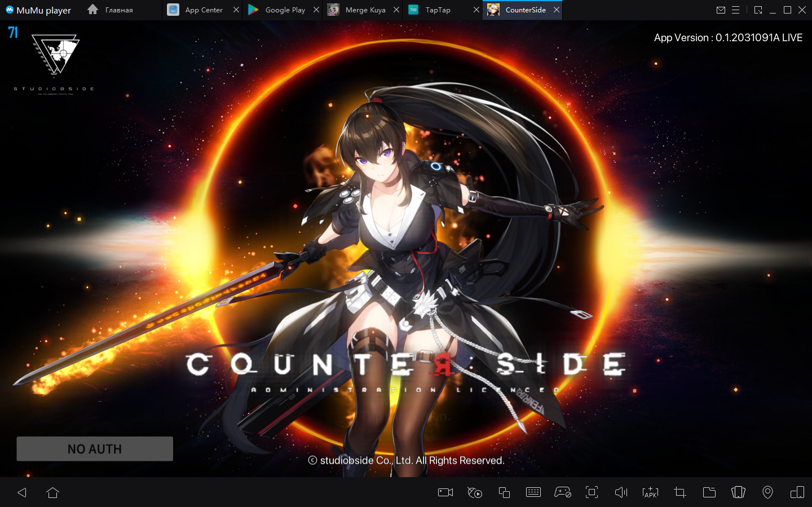The height and width of the screenshot is (507, 812).
Task: Open the MuMu hamburger menu
Action: (735, 10)
